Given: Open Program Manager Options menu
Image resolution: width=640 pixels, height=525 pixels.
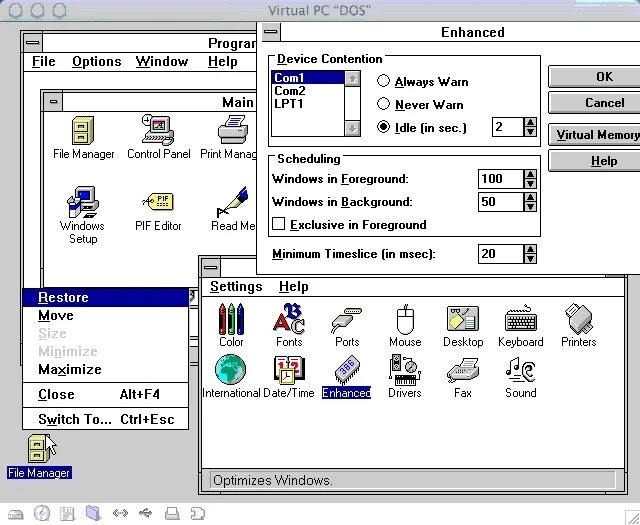Looking at the screenshot, I should (x=97, y=61).
